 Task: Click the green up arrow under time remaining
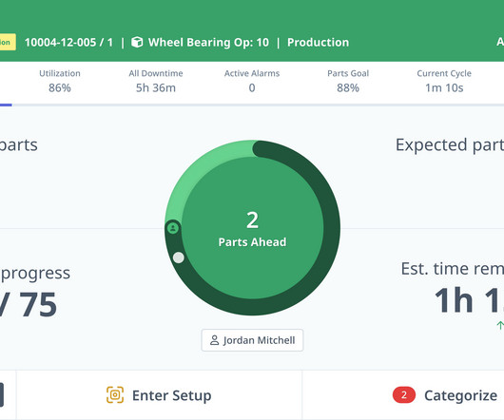500,325
